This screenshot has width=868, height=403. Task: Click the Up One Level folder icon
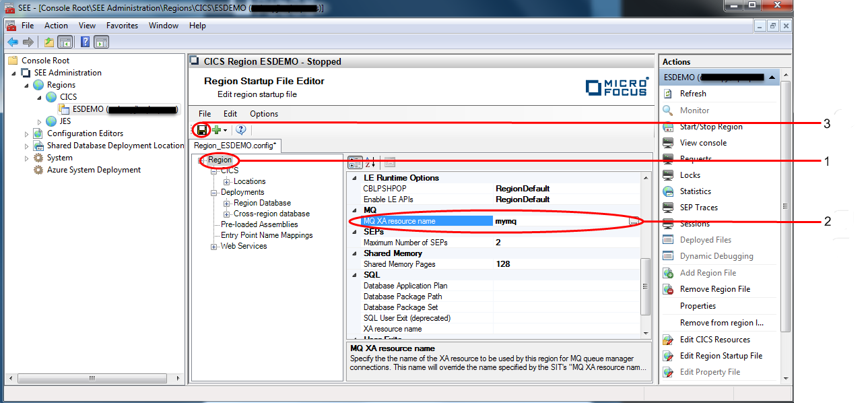pyautogui.click(x=49, y=42)
